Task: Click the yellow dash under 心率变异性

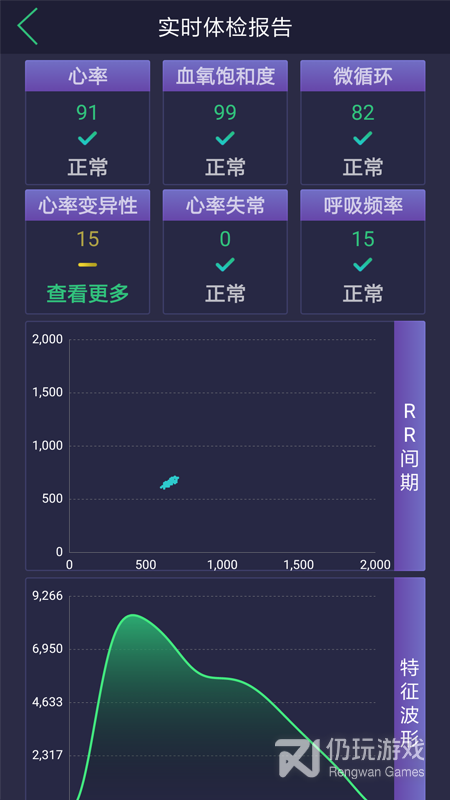Action: click(x=87, y=265)
